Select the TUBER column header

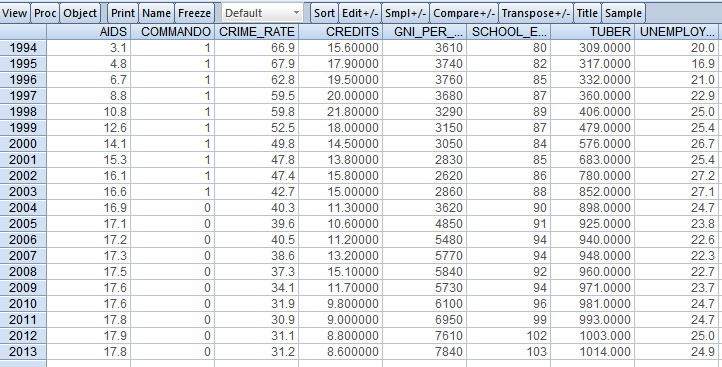(x=592, y=32)
